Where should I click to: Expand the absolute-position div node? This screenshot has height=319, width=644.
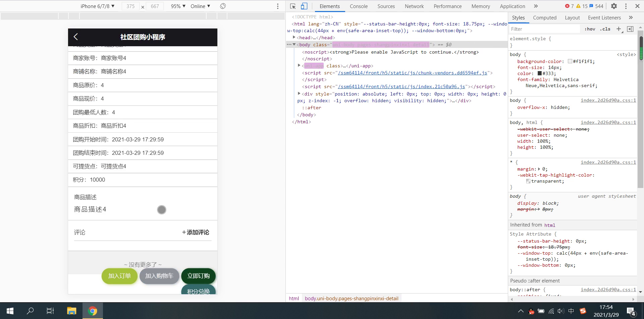tap(299, 93)
